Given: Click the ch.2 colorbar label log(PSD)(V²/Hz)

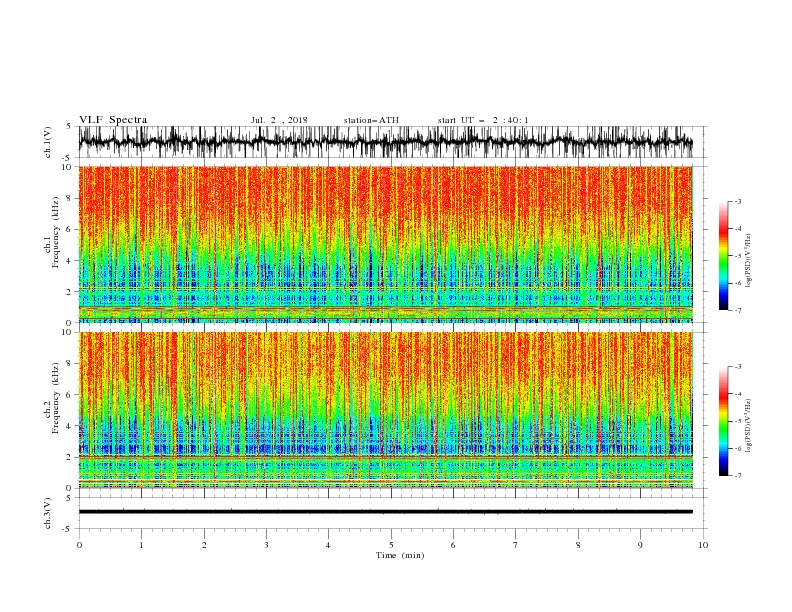Looking at the screenshot, I should tap(749, 426).
